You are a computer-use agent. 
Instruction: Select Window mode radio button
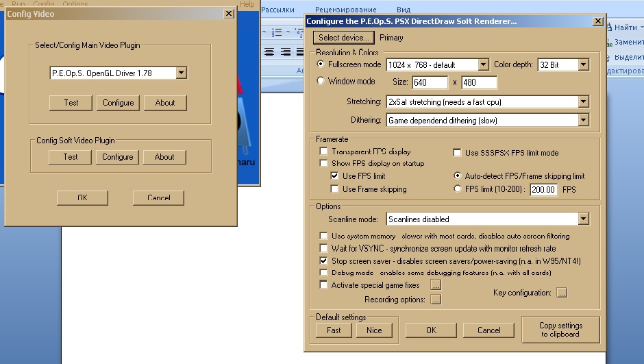pos(321,81)
